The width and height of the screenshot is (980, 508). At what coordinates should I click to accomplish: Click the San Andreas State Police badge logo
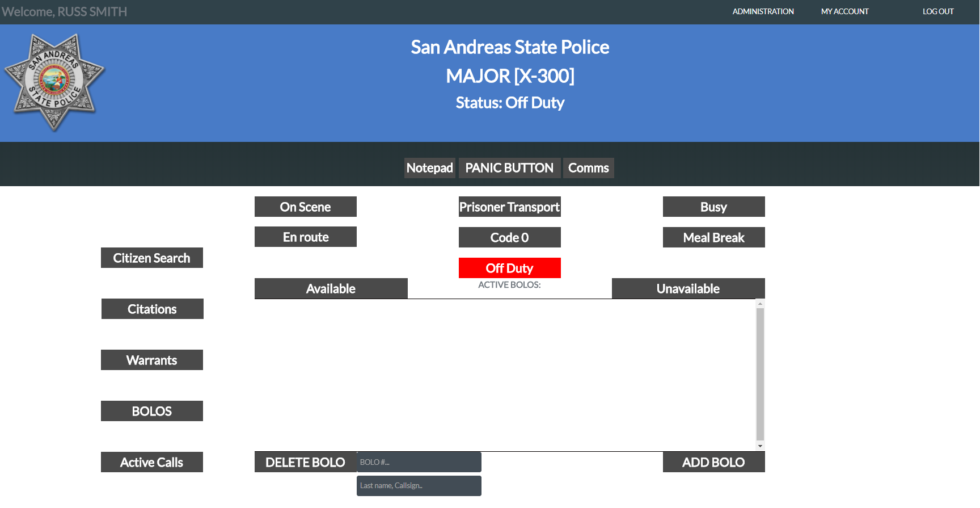coord(54,82)
